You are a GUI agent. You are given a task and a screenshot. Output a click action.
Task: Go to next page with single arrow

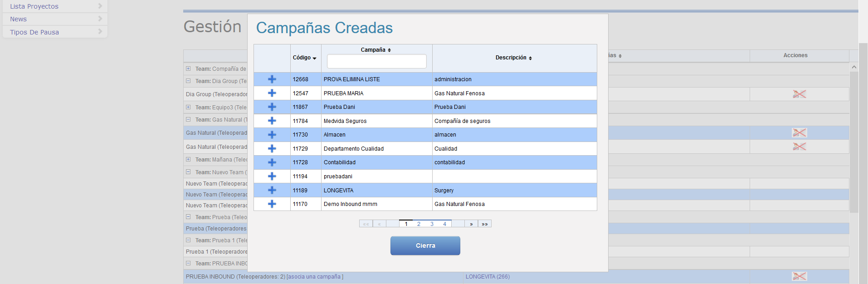[471, 224]
